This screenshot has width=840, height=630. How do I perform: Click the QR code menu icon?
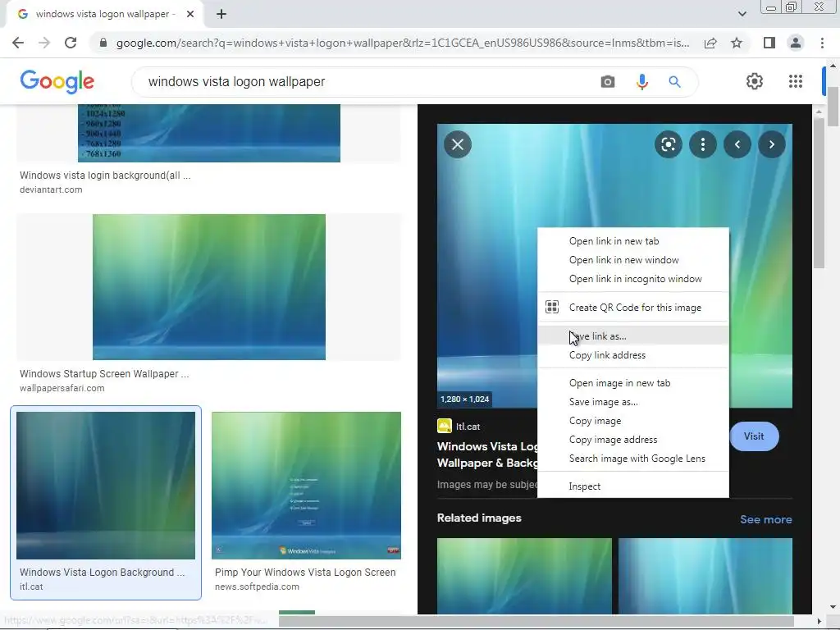pyautogui.click(x=552, y=307)
